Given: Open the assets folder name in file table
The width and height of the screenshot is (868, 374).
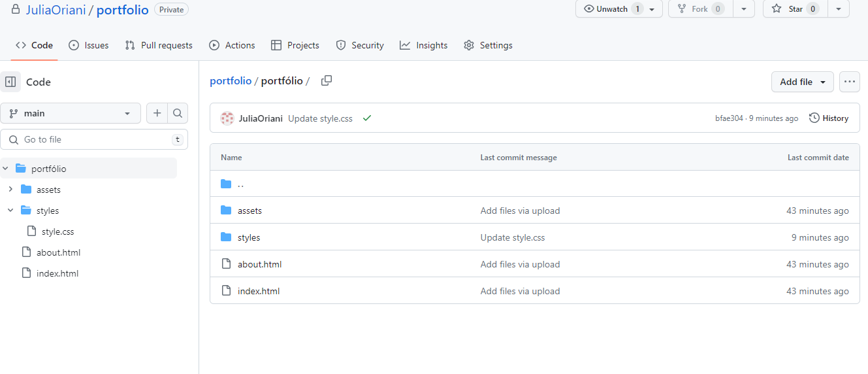Looking at the screenshot, I should [x=249, y=211].
